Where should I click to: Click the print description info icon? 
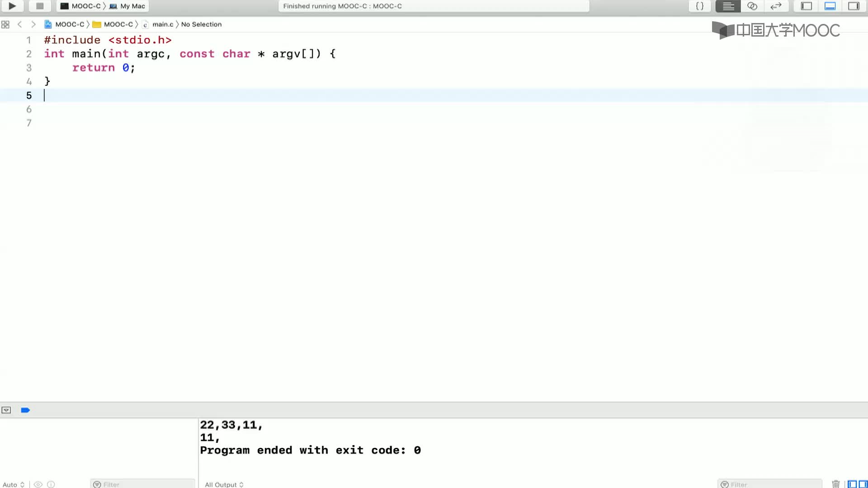51,484
